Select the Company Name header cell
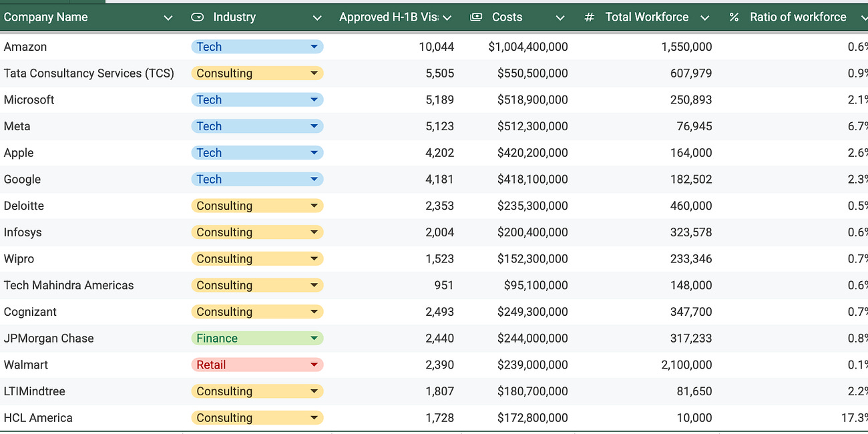868x434 pixels. point(91,17)
